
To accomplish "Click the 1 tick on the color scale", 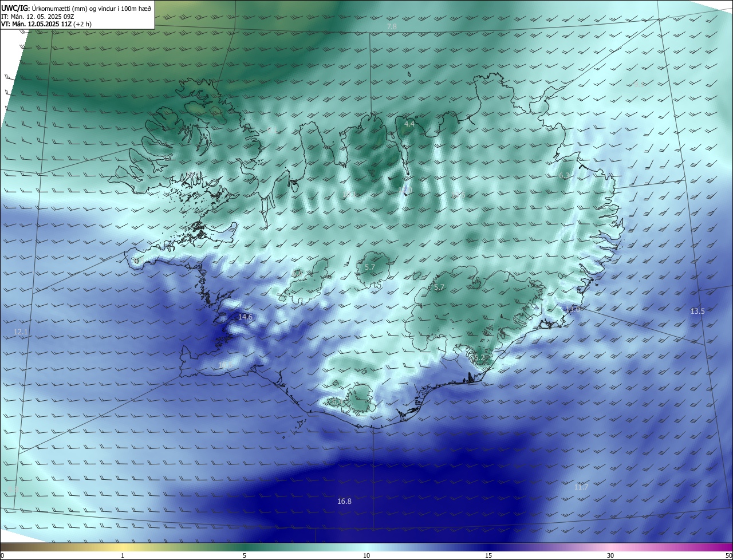I will (123, 555).
